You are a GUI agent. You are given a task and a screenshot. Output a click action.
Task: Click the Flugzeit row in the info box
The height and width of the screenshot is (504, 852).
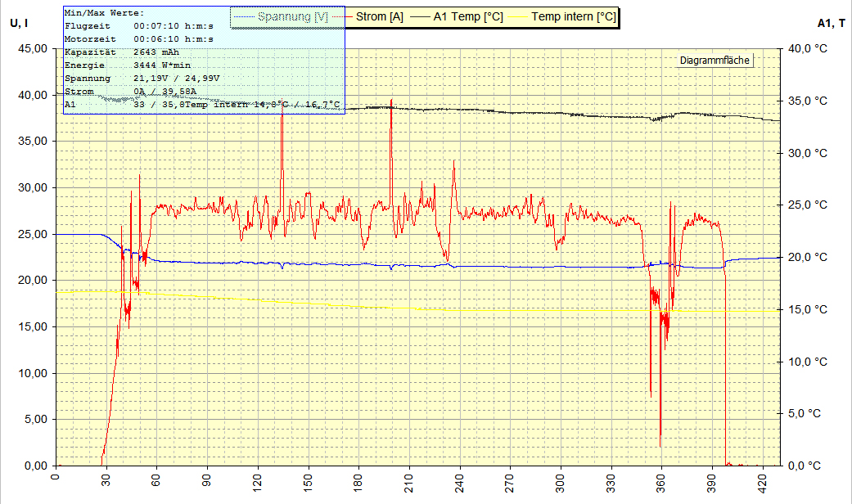point(139,26)
